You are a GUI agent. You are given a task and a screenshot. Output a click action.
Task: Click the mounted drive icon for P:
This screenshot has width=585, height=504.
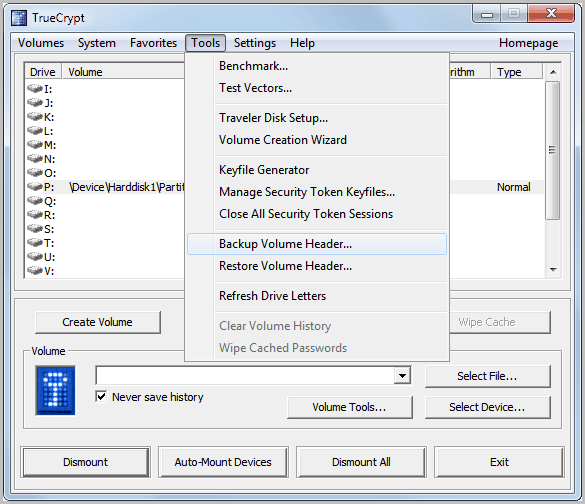point(35,187)
